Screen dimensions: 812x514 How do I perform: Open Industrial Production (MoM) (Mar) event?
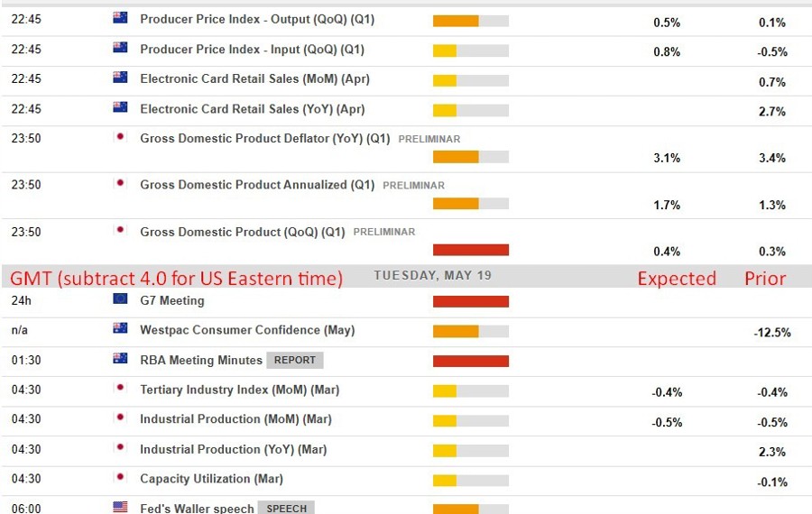235,419
